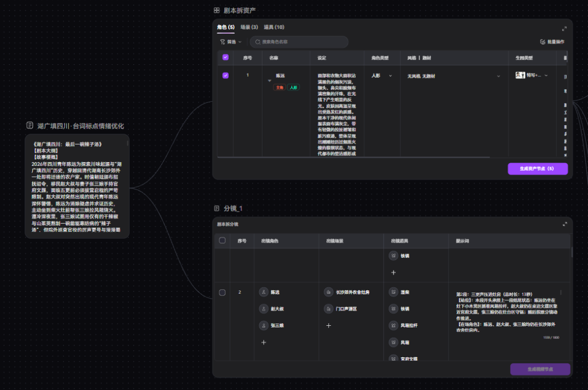Click the 批量操作 batch operation button
The image size is (588, 390).
552,42
